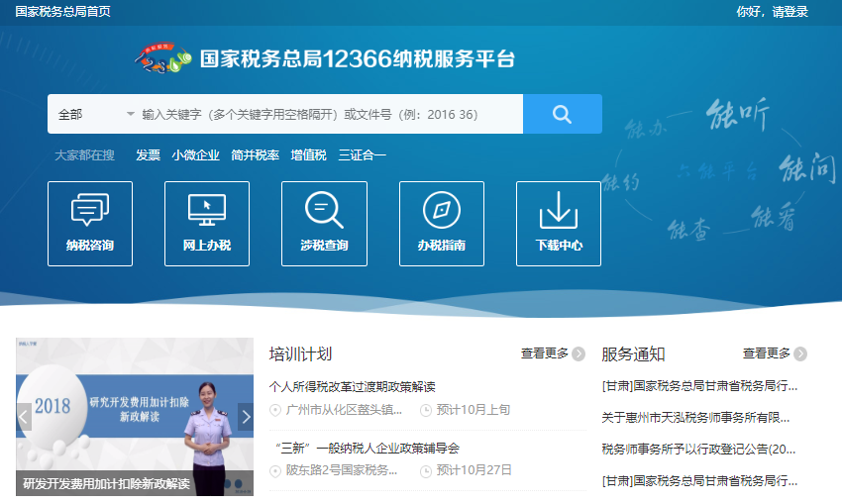Click the 服务通知 section heading
842x504 pixels.
[633, 353]
